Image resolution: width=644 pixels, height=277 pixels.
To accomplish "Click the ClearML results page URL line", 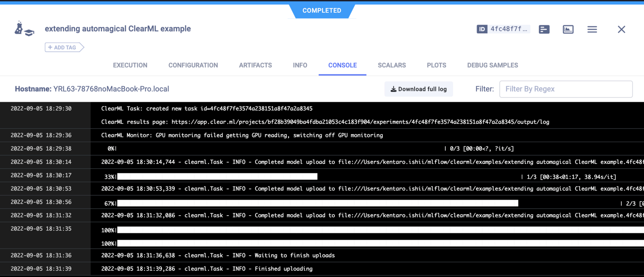I will (x=325, y=122).
